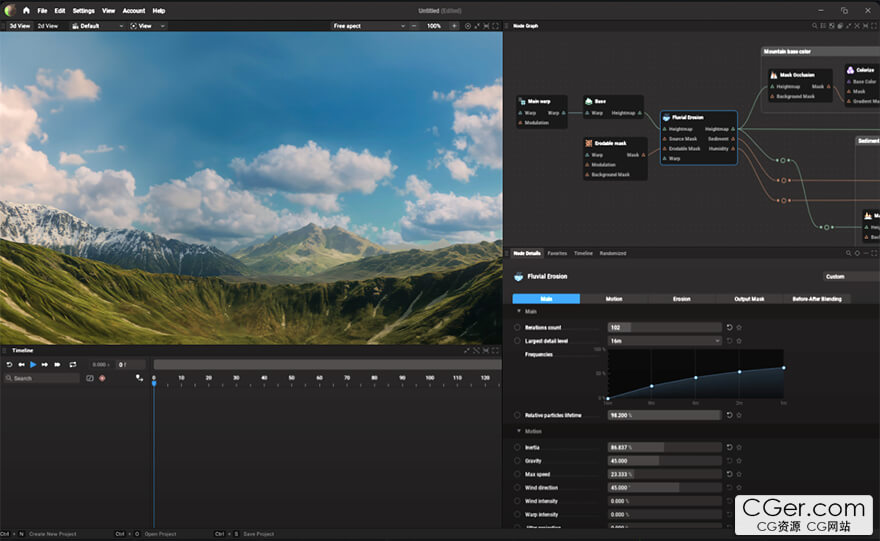Image resolution: width=880 pixels, height=541 pixels.
Task: Click the Home icon in the menu bar
Action: [26, 10]
